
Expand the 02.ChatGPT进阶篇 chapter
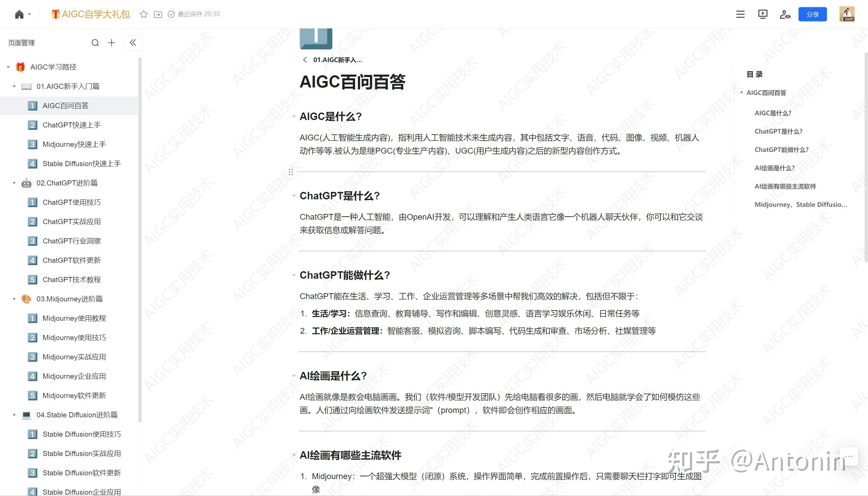coord(14,183)
